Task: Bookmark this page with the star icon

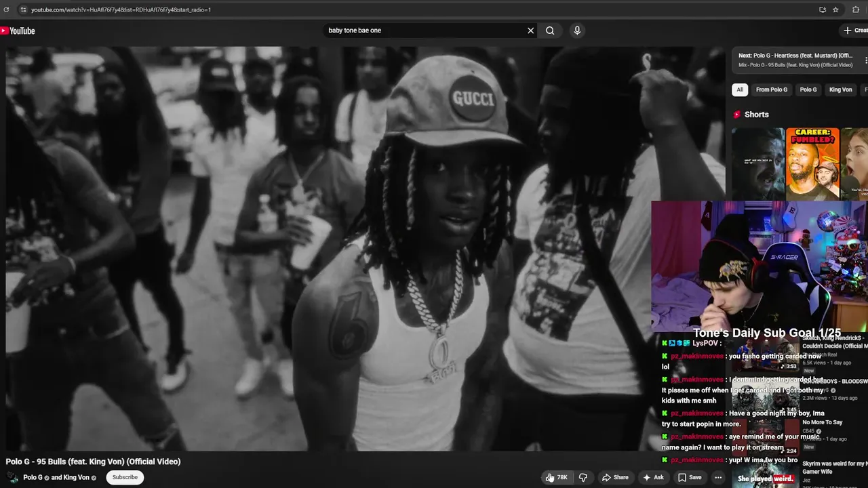Action: (836, 9)
